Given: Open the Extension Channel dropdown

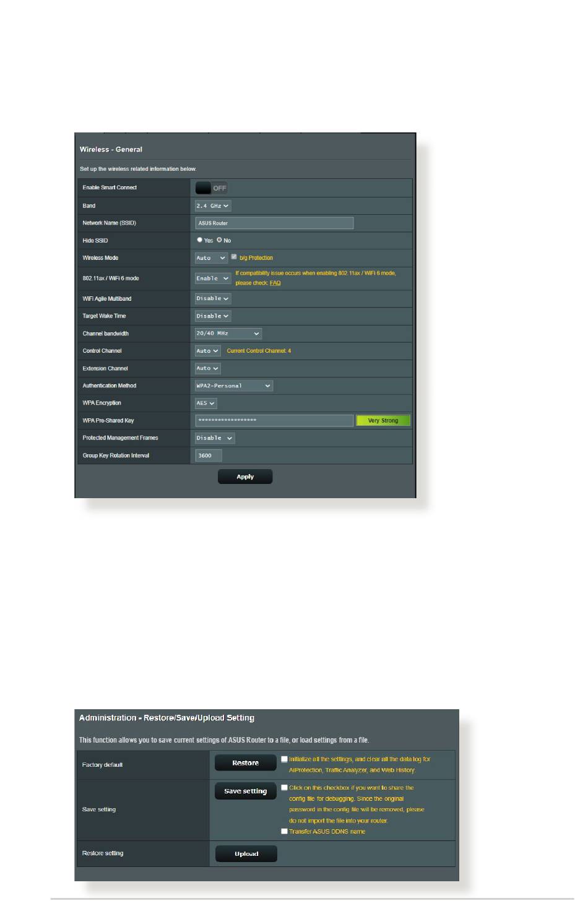Looking at the screenshot, I should pyautogui.click(x=208, y=368).
